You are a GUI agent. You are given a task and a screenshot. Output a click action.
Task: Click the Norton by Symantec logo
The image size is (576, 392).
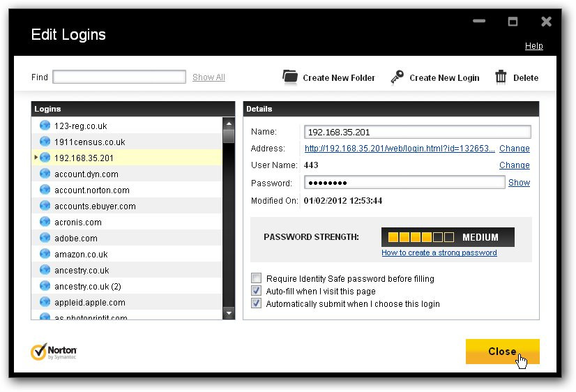tap(54, 352)
